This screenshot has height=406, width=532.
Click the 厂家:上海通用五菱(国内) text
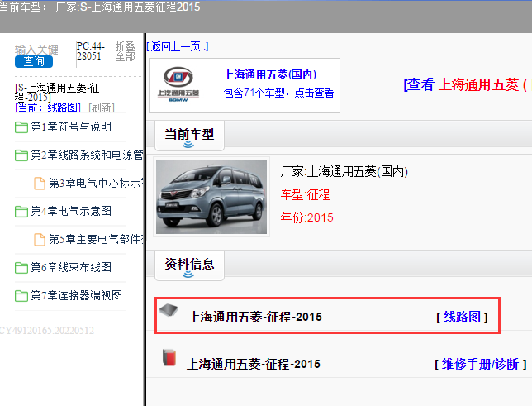point(344,171)
